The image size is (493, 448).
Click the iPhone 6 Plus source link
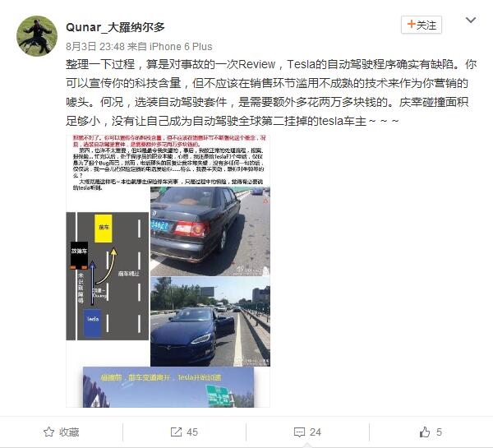coord(181,47)
